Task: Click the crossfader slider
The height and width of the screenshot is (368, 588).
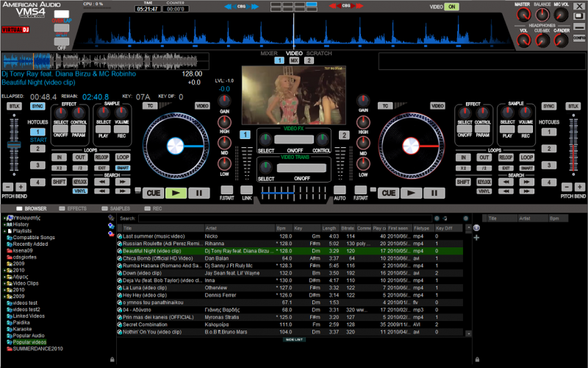Action: (293, 193)
